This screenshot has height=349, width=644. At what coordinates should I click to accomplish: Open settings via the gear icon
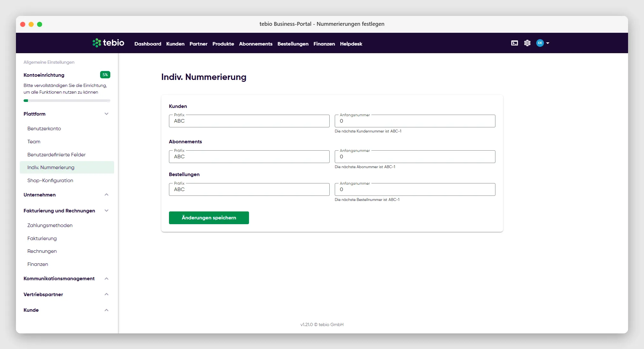527,43
